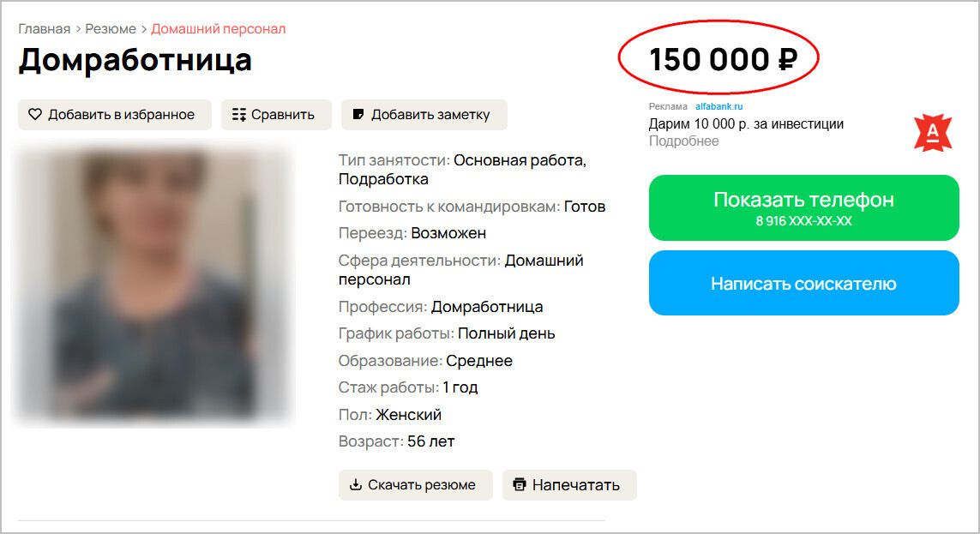This screenshot has width=980, height=534.
Task: Select the printer icon next to Напечатать
Action: tap(520, 484)
